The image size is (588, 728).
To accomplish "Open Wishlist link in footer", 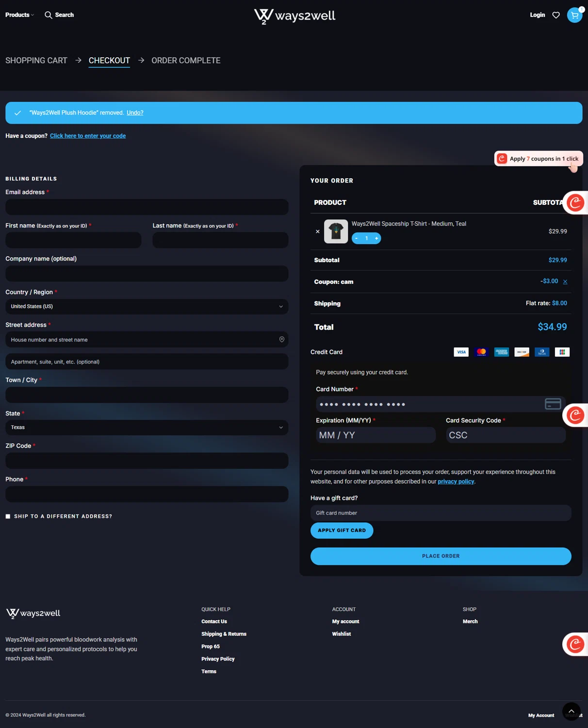I will pos(341,634).
